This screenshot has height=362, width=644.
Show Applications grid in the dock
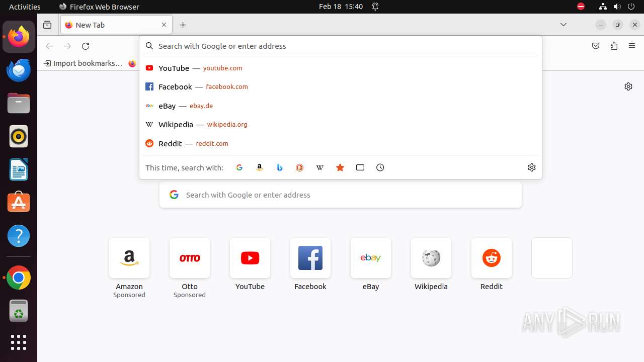19,342
